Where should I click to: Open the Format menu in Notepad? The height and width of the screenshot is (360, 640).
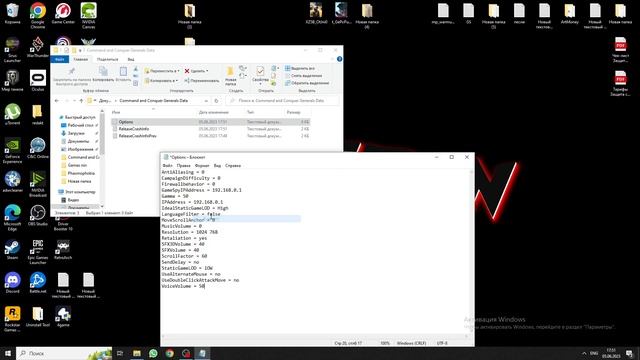(x=202, y=166)
